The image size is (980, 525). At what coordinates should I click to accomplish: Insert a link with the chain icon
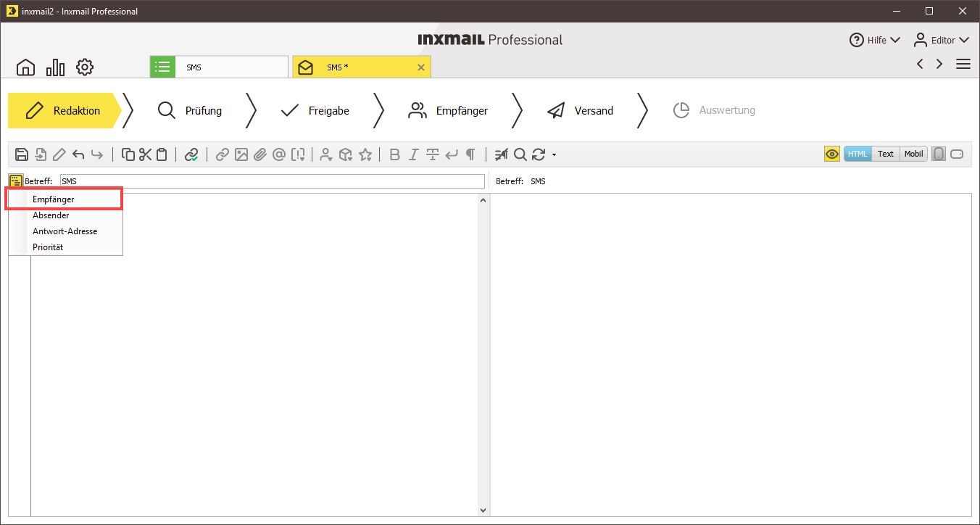223,154
